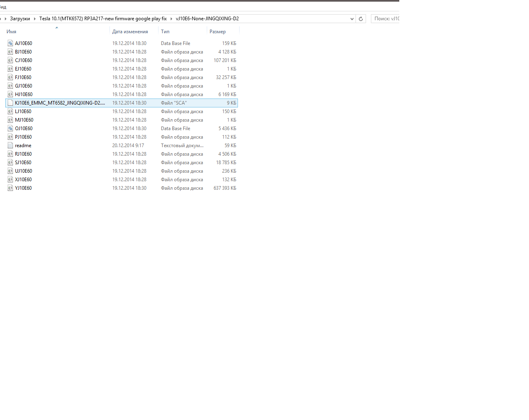
Task: Expand breadcrumb arrow before vJ10E6-None-JINGQIXING-D2
Action: click(171, 19)
